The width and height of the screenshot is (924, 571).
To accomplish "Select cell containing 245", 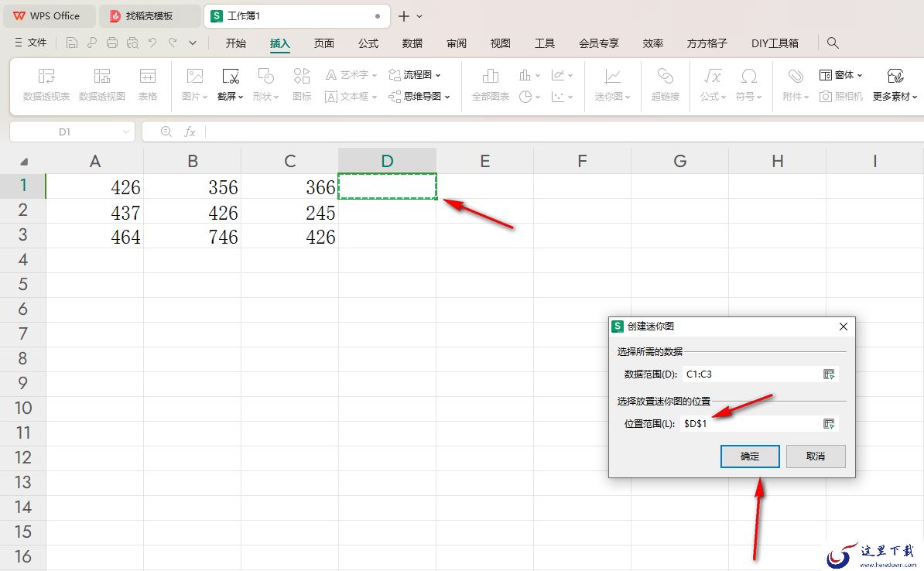I will (289, 212).
